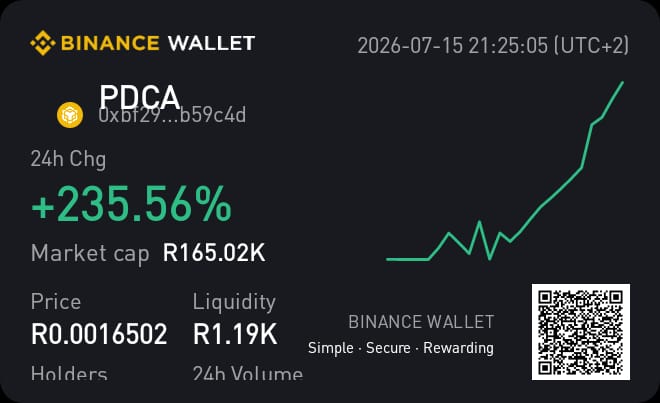Select the R165.02K market cap value
The width and height of the screenshot is (660, 403).
tap(214, 253)
